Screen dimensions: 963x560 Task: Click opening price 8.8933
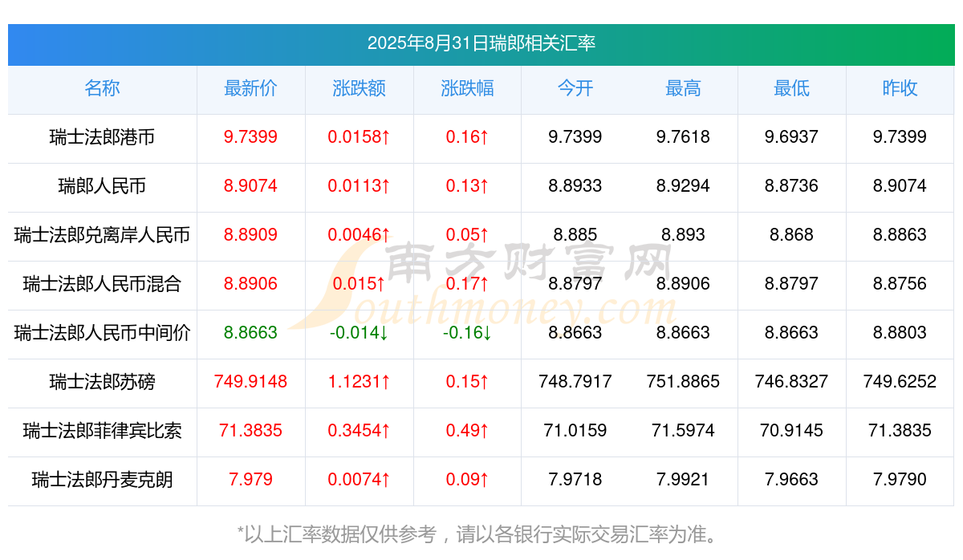pos(575,186)
